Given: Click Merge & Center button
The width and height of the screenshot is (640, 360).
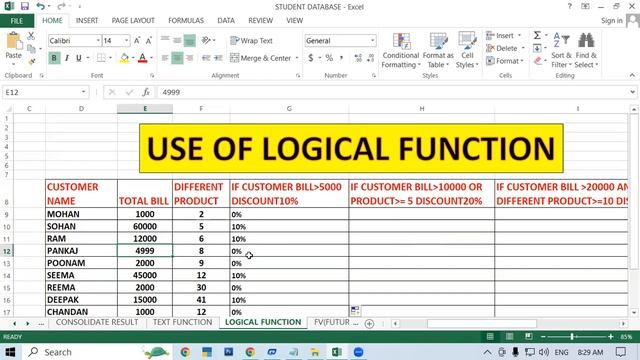Looking at the screenshot, I should click(x=261, y=58).
